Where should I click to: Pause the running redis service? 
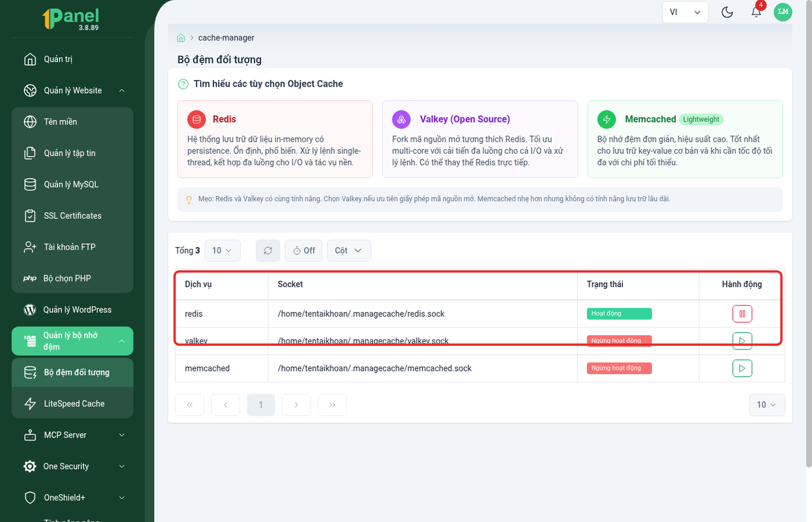pyautogui.click(x=742, y=314)
